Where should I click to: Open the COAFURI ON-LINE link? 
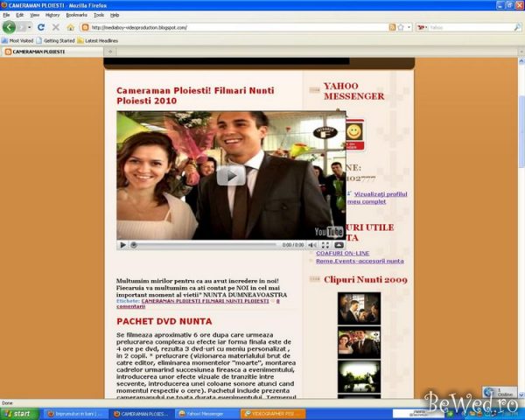[x=342, y=253]
